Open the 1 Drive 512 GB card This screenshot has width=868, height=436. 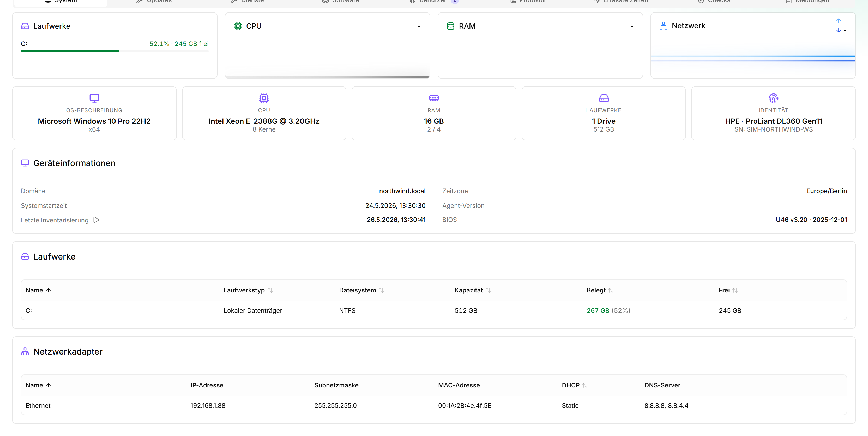[604, 113]
